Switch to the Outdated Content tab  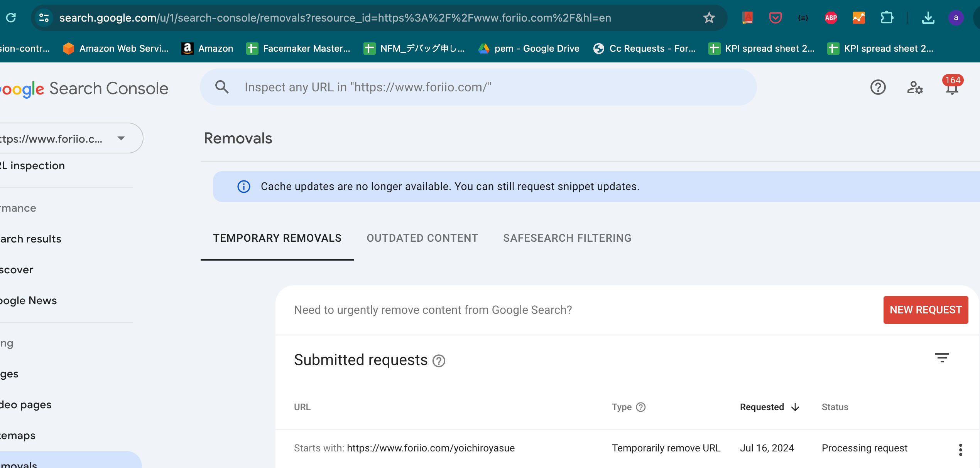pos(422,238)
